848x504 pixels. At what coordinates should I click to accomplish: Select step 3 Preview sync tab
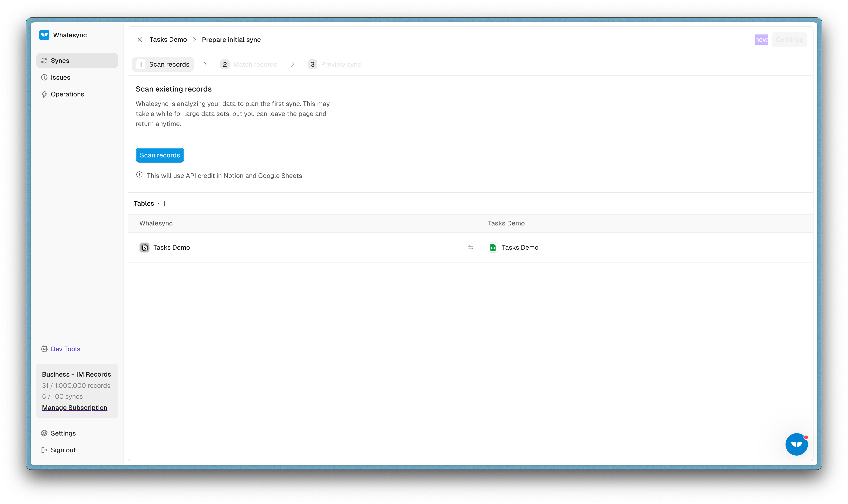point(335,65)
